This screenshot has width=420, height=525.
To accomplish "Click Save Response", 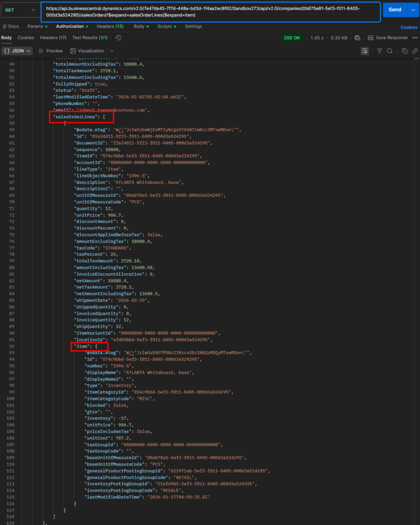I will pos(388,38).
